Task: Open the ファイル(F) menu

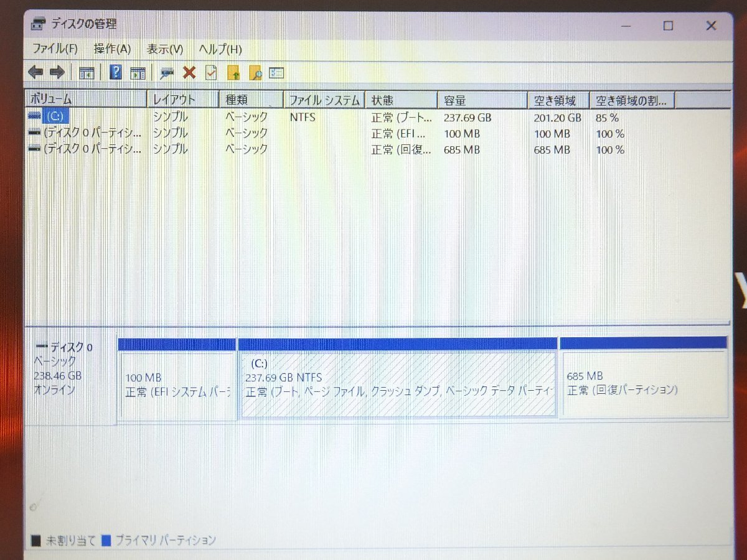Action: [x=55, y=49]
